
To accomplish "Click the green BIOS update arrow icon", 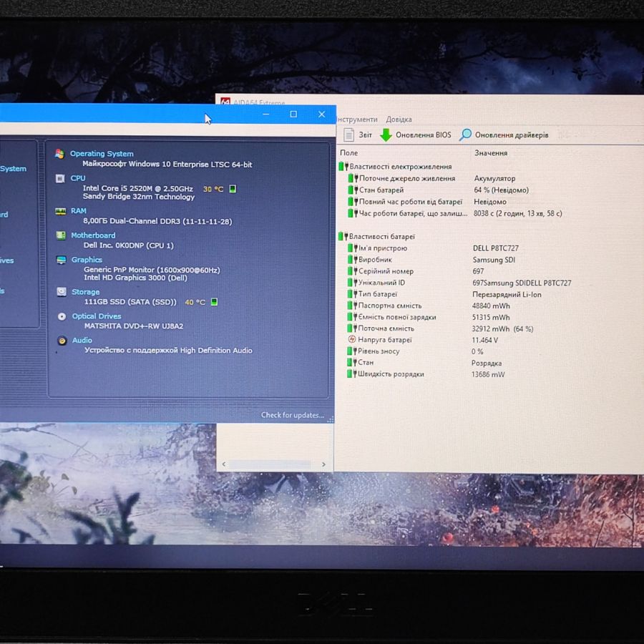I will pyautogui.click(x=385, y=135).
